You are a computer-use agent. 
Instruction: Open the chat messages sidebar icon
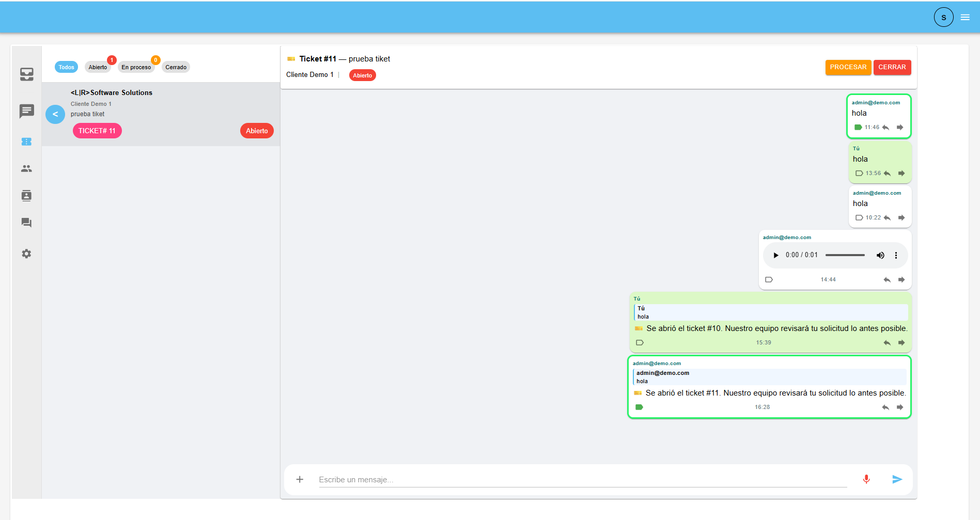tap(26, 111)
